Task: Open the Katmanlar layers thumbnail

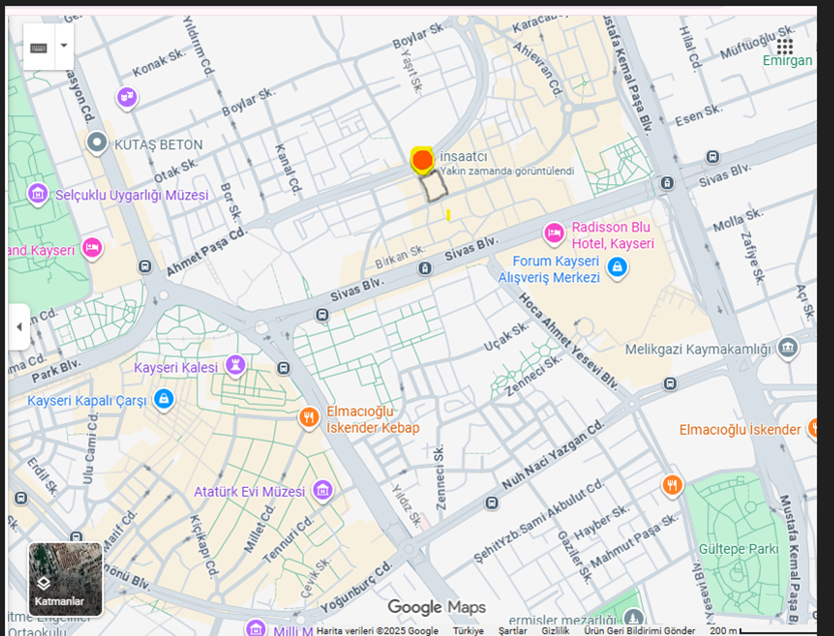Action: pos(65,579)
